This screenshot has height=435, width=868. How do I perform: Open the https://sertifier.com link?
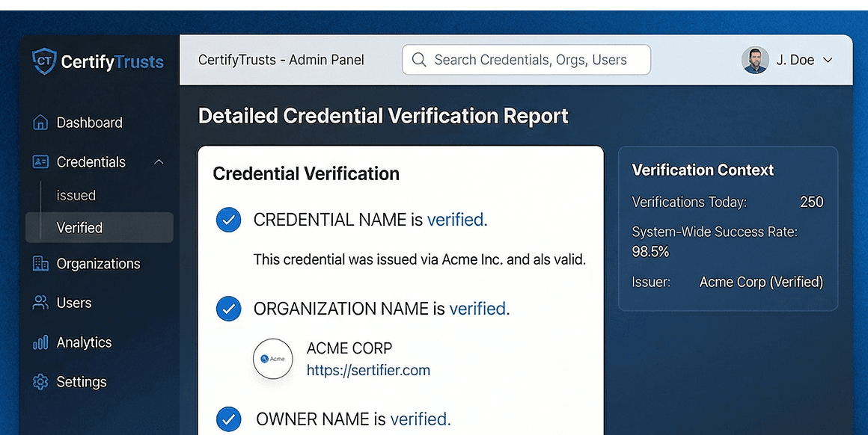point(368,370)
